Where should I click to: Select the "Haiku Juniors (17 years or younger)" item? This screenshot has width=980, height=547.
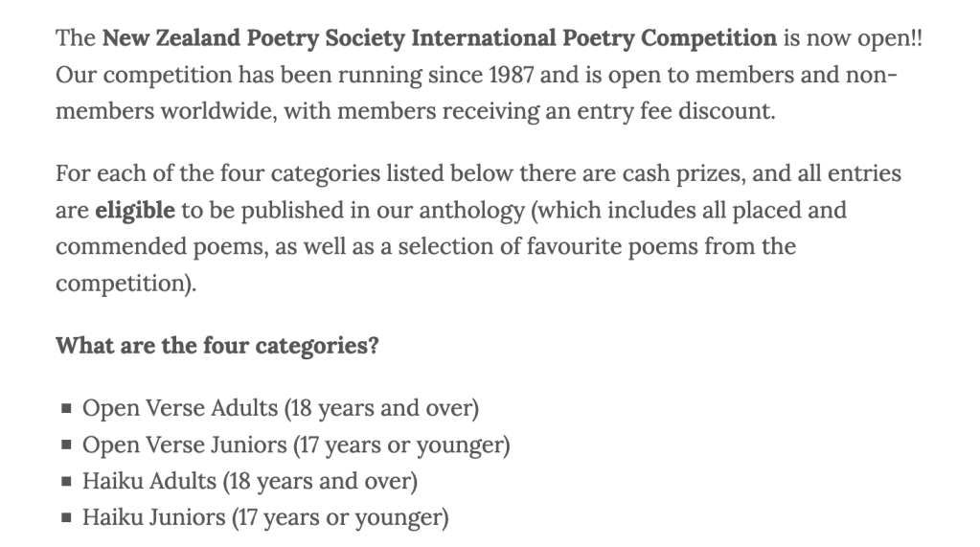(265, 518)
